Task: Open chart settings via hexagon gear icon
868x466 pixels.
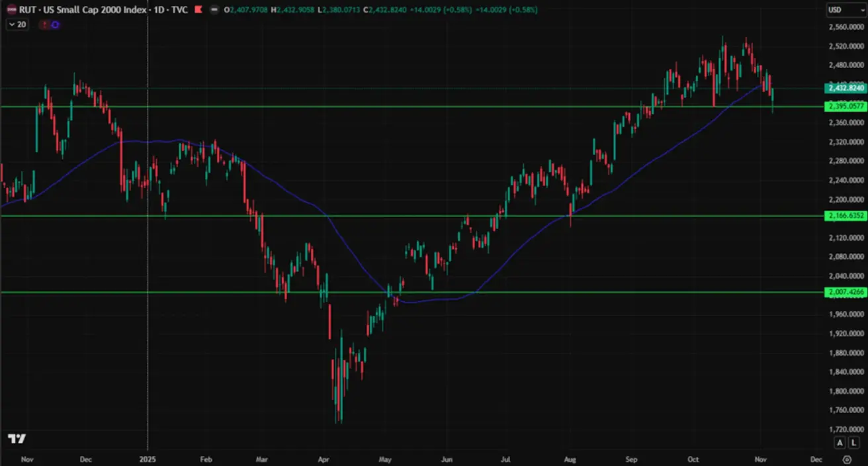Action: [x=847, y=459]
